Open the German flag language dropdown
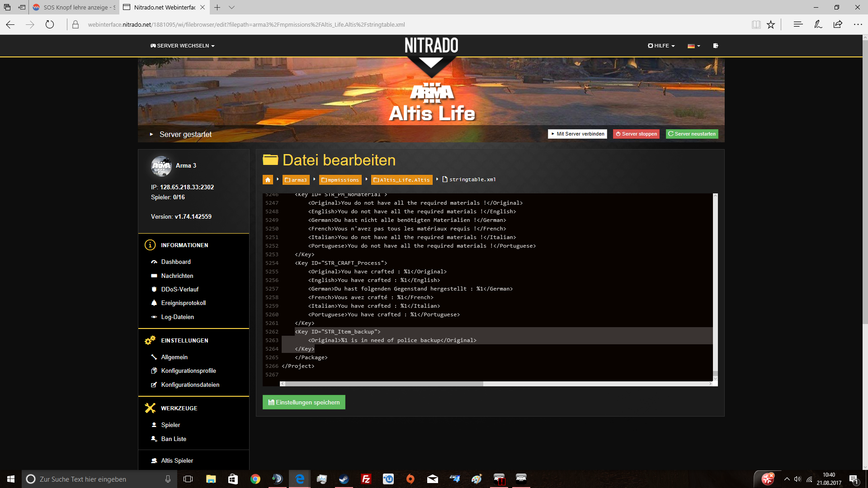 [x=693, y=46]
